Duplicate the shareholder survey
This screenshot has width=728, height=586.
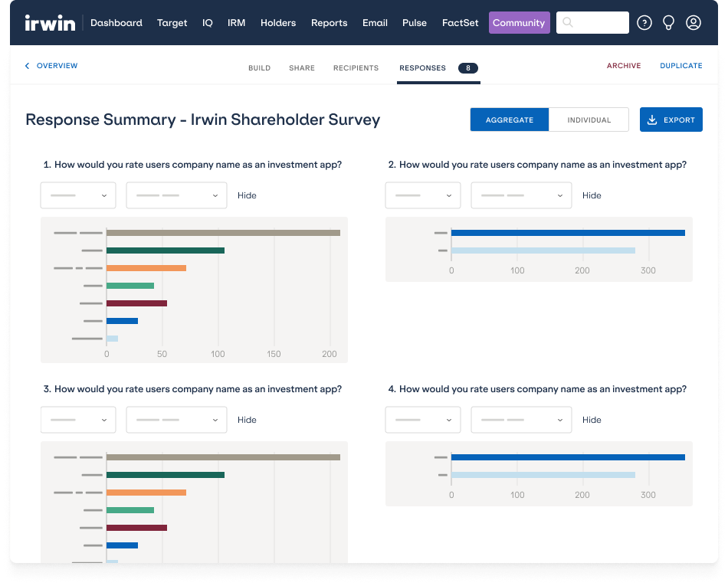pos(680,66)
